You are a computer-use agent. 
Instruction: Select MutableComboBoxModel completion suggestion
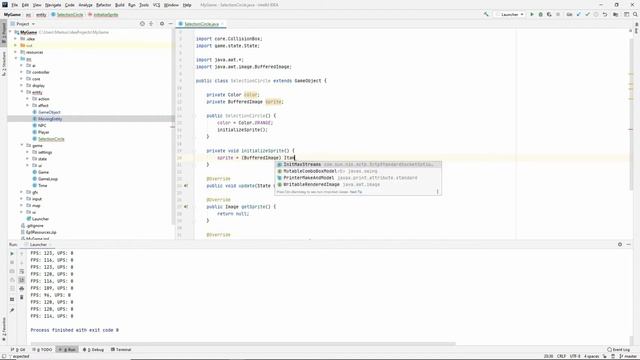click(x=358, y=171)
